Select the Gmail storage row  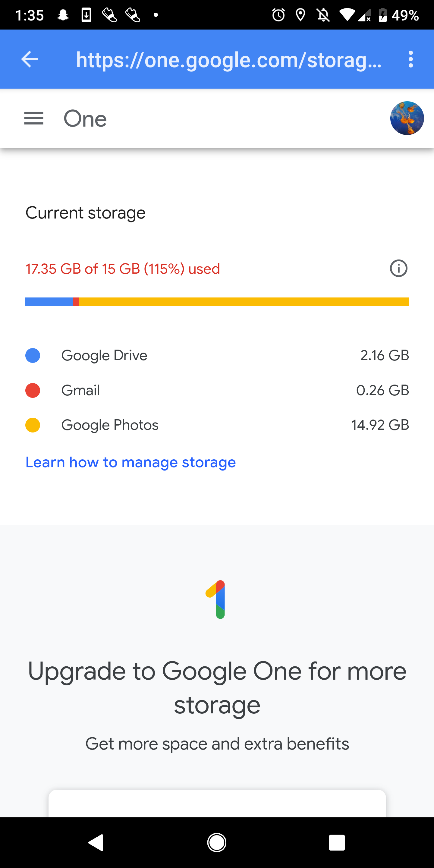coord(217,391)
